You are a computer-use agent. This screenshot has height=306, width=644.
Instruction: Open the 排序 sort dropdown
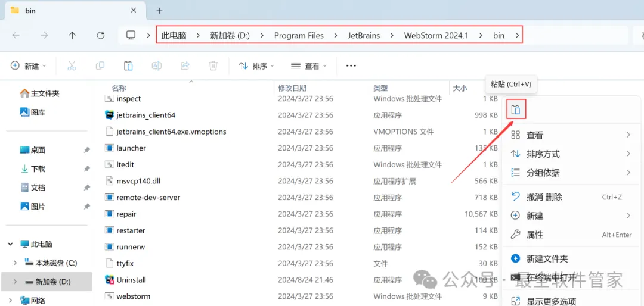256,65
